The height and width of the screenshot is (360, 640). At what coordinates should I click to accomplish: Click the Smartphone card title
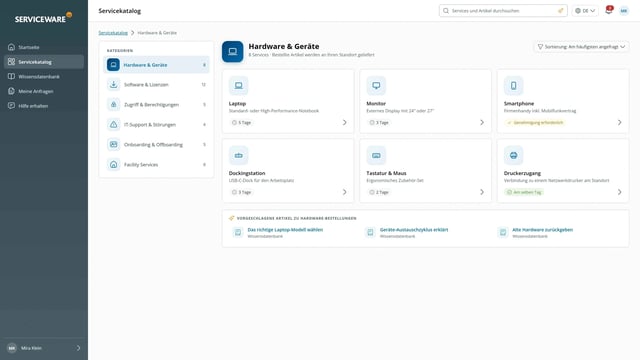pos(519,104)
